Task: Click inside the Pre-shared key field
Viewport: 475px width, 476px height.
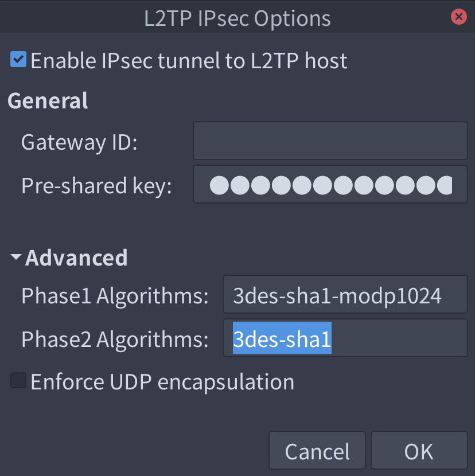Action: [330, 185]
